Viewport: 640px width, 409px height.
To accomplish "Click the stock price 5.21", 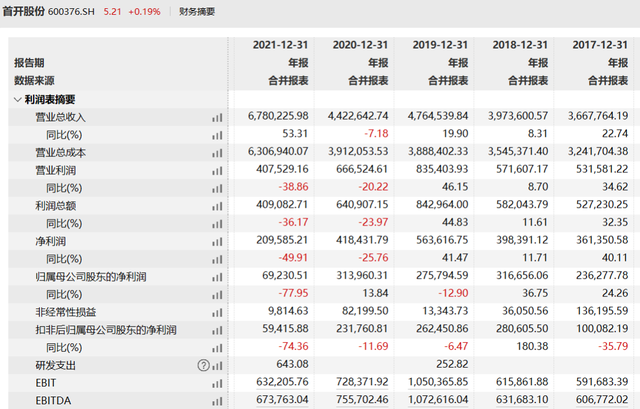I will pos(112,11).
